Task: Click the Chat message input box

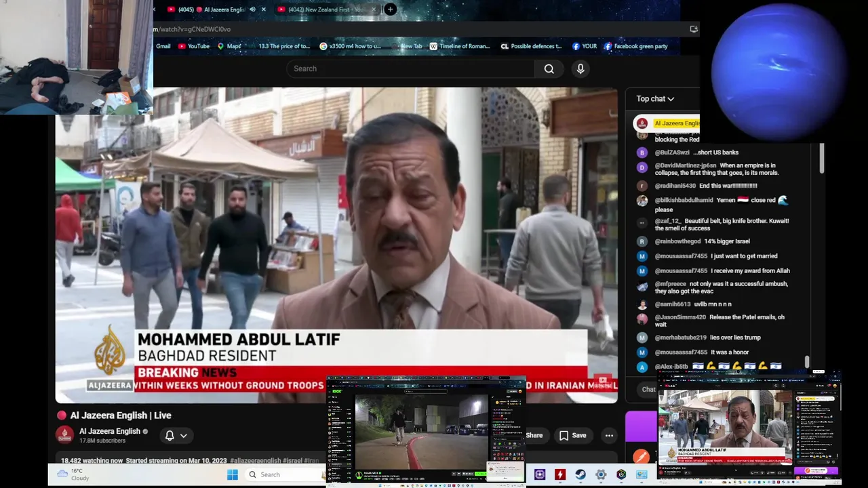Action: tap(648, 389)
